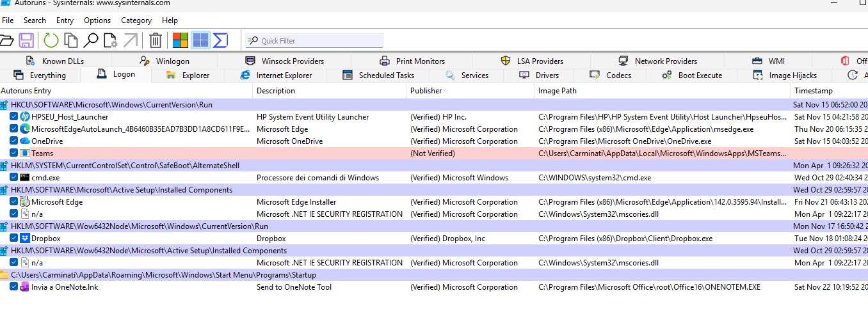Sort by the Timestamp column header
This screenshot has width=868, height=323.
tap(830, 91)
